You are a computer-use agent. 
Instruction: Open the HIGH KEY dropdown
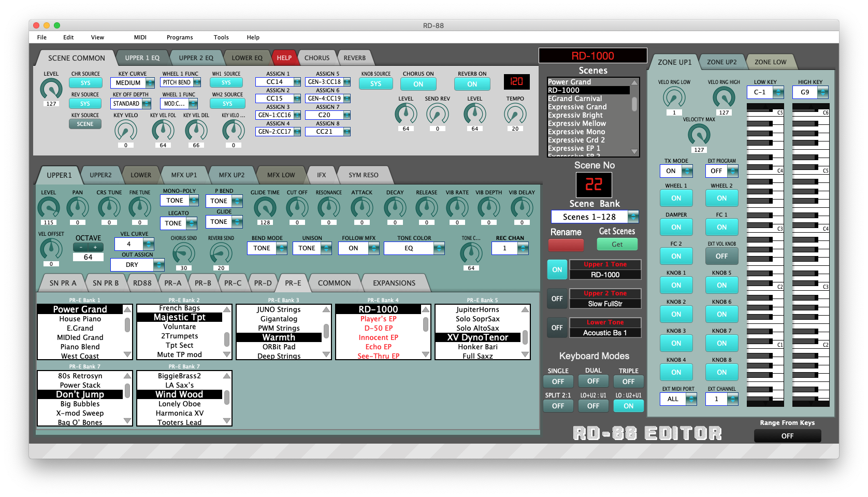[811, 92]
